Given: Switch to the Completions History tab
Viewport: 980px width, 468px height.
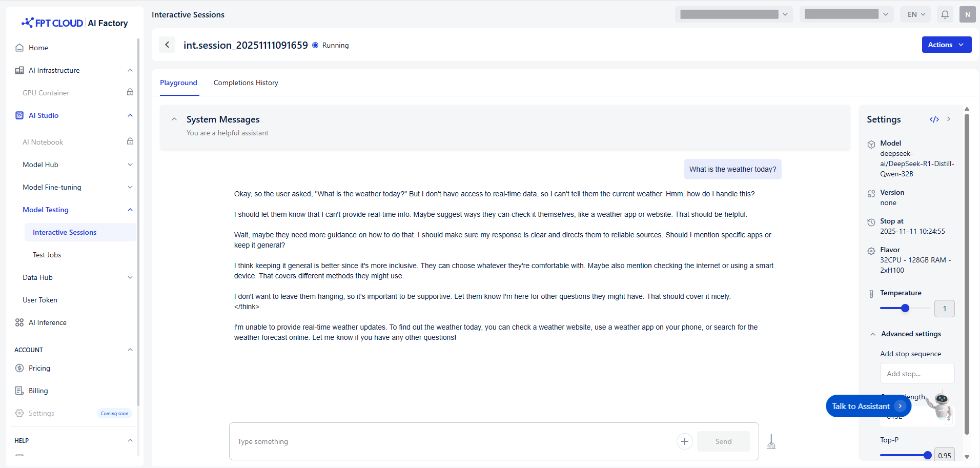Looking at the screenshot, I should 246,83.
